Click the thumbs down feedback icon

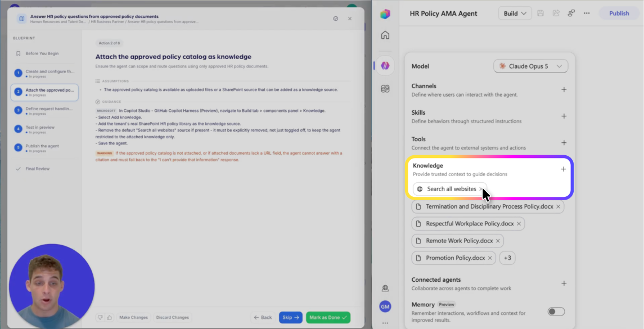click(x=100, y=318)
